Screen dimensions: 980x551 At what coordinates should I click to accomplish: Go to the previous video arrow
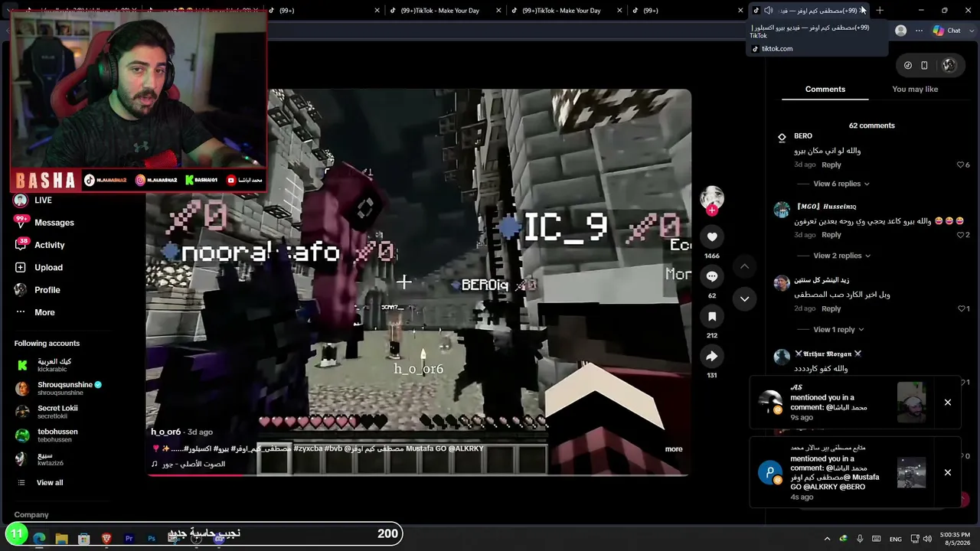[x=744, y=266]
